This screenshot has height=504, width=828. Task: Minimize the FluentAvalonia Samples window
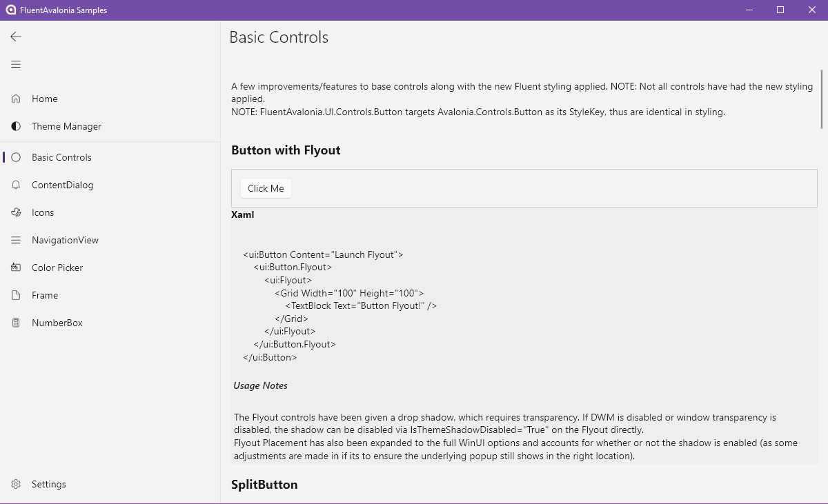[749, 10]
